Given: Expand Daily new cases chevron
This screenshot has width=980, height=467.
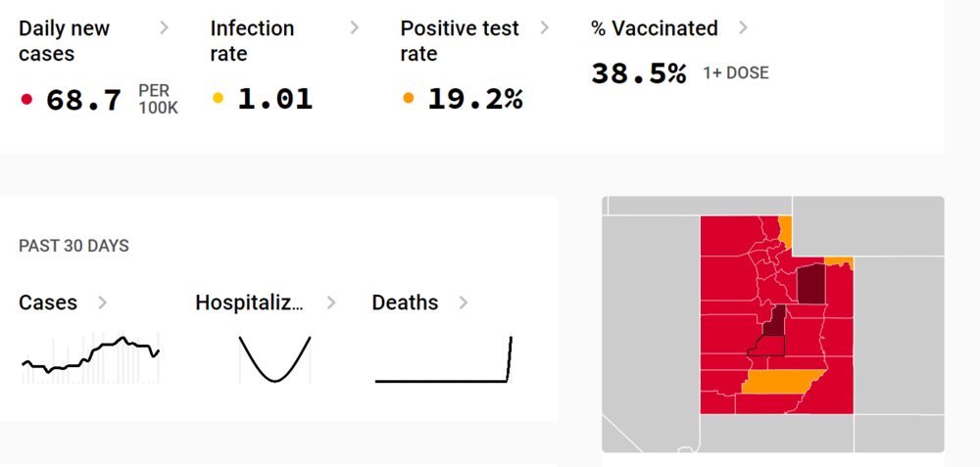Looking at the screenshot, I should coord(164,28).
